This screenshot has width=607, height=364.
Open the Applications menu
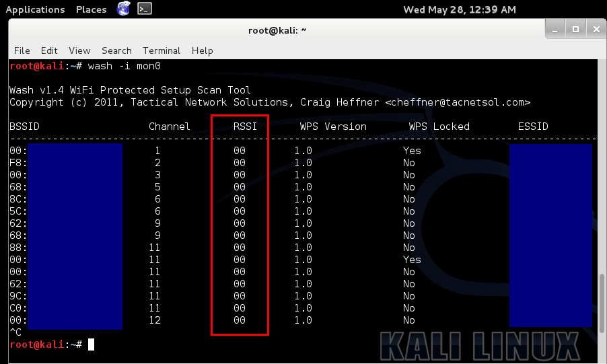click(35, 9)
